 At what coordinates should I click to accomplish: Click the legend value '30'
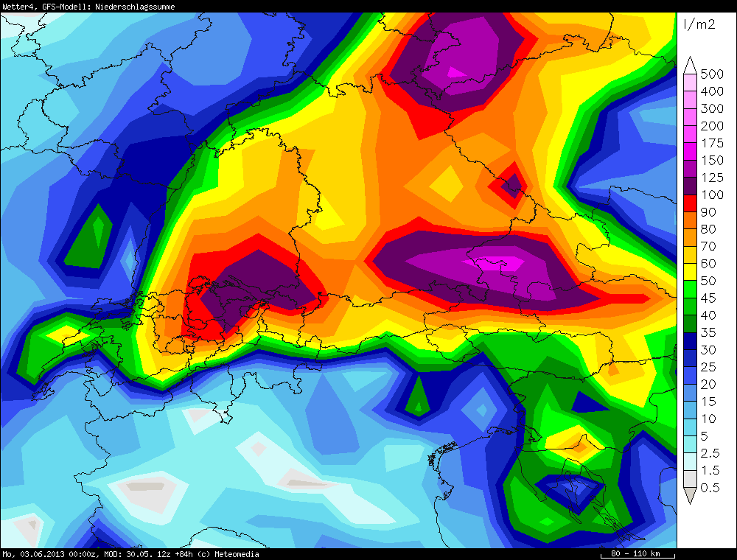tap(708, 350)
